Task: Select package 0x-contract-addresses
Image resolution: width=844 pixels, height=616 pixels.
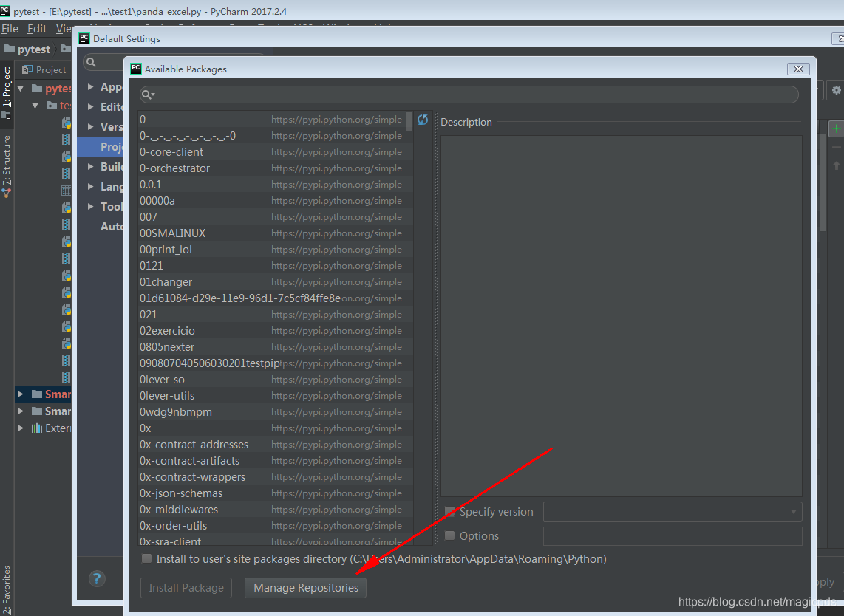Action: coord(275,445)
